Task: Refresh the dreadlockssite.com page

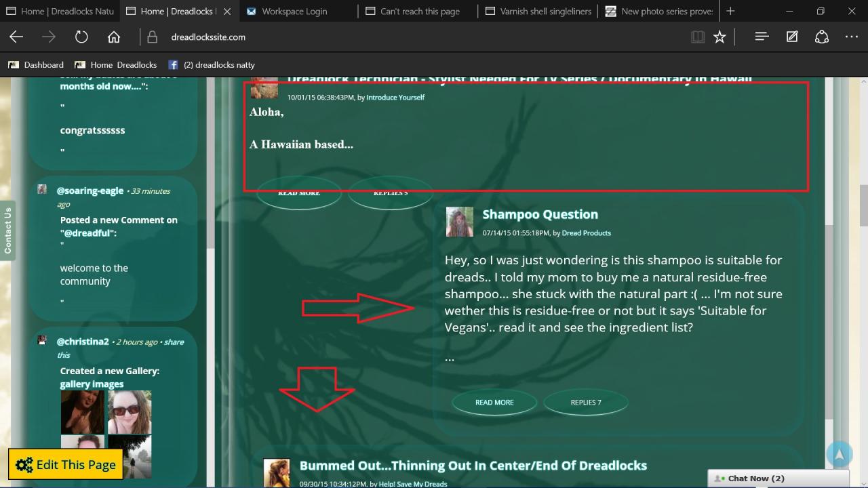Action: 81,37
